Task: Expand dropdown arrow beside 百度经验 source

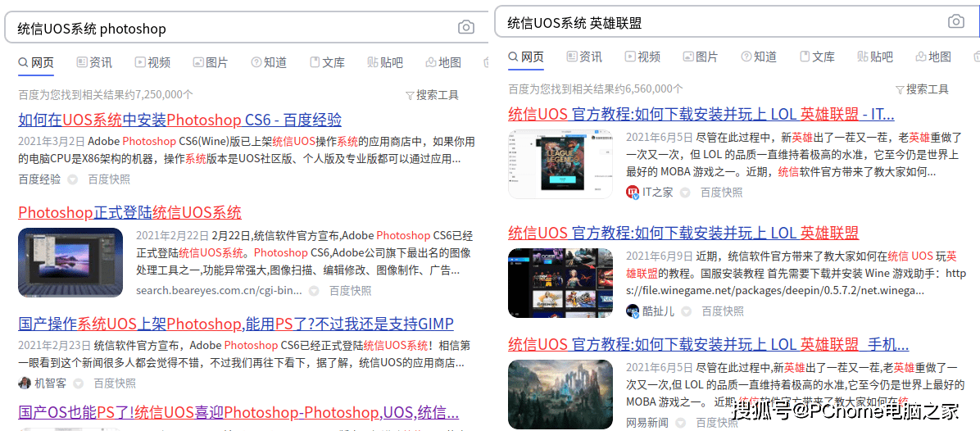Action: (x=72, y=180)
